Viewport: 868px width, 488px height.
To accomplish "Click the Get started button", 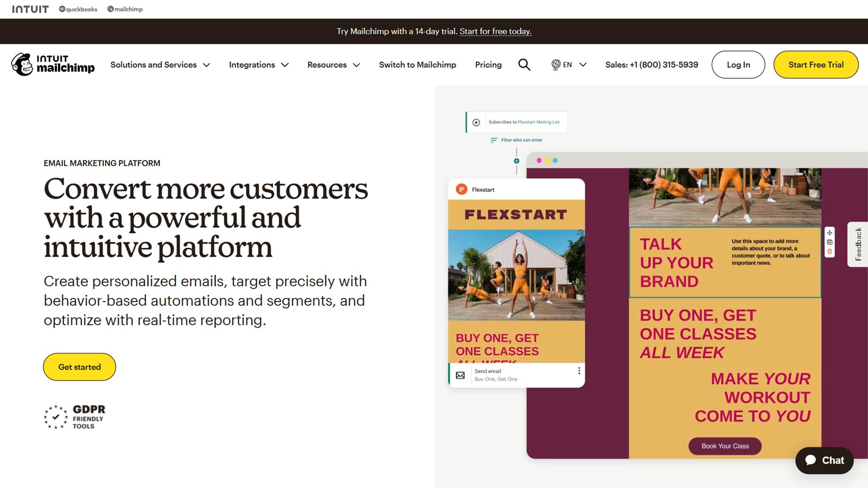I will click(x=80, y=367).
